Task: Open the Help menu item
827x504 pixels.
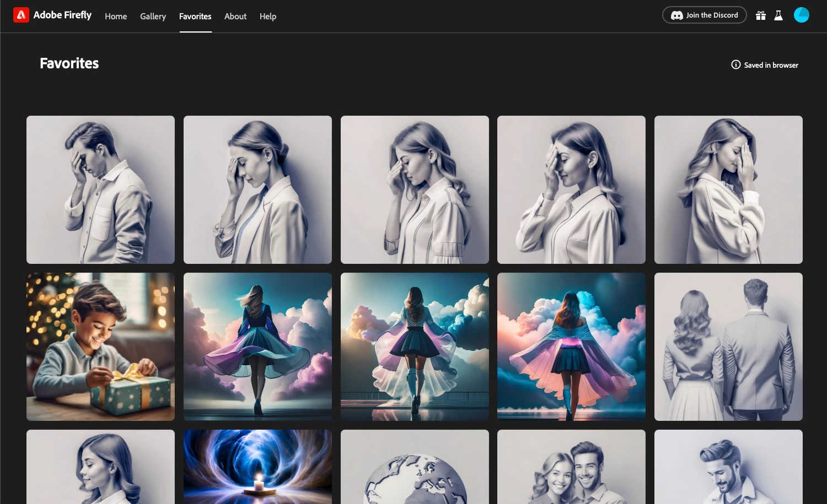Action: 268,17
